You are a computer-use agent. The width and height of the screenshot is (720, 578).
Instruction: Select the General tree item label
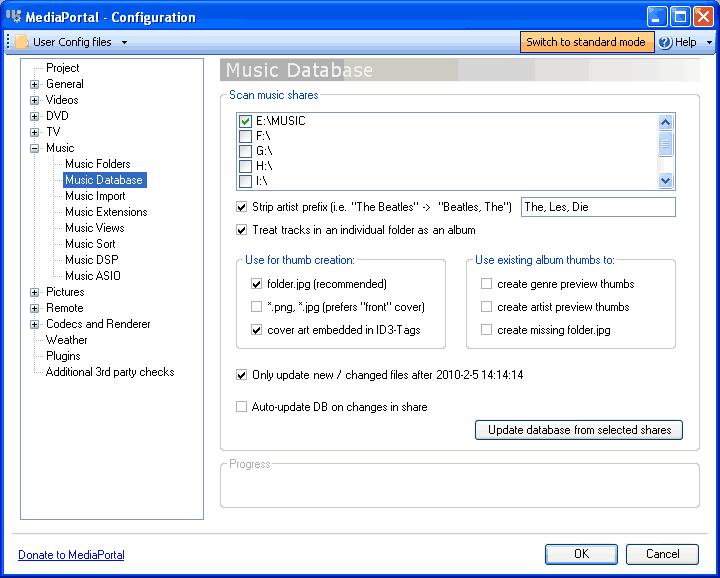click(x=65, y=84)
